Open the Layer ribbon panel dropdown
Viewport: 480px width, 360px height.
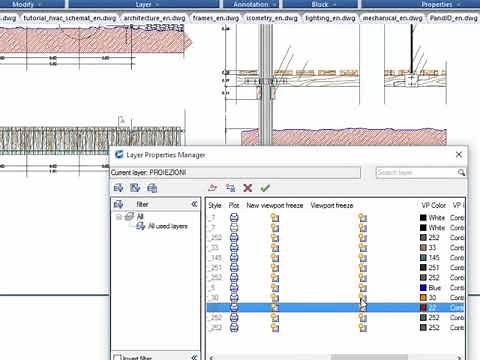[157, 5]
